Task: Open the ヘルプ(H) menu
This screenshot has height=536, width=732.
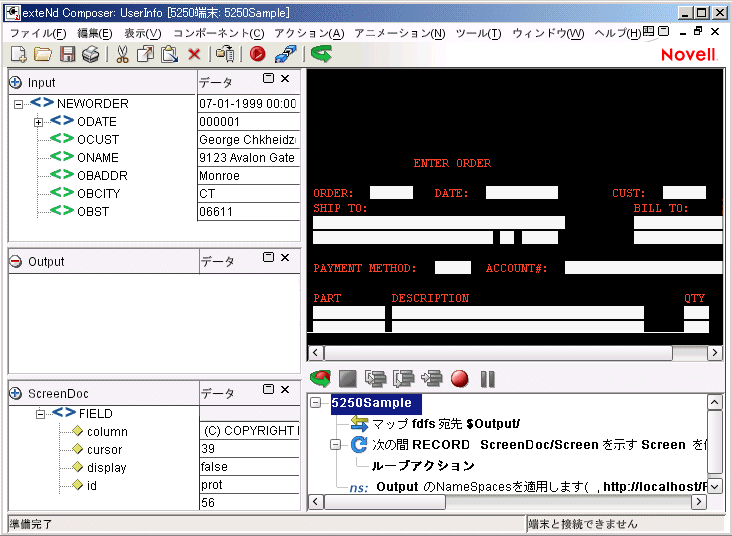Action: coord(618,33)
